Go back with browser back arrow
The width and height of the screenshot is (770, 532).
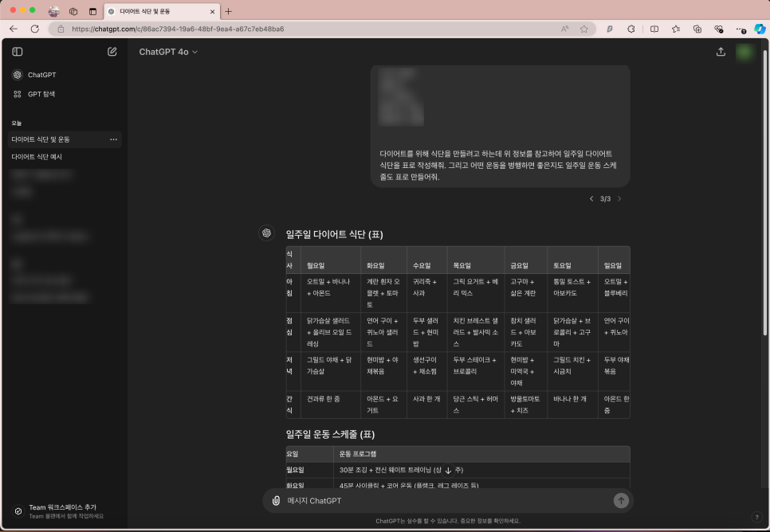(x=14, y=29)
